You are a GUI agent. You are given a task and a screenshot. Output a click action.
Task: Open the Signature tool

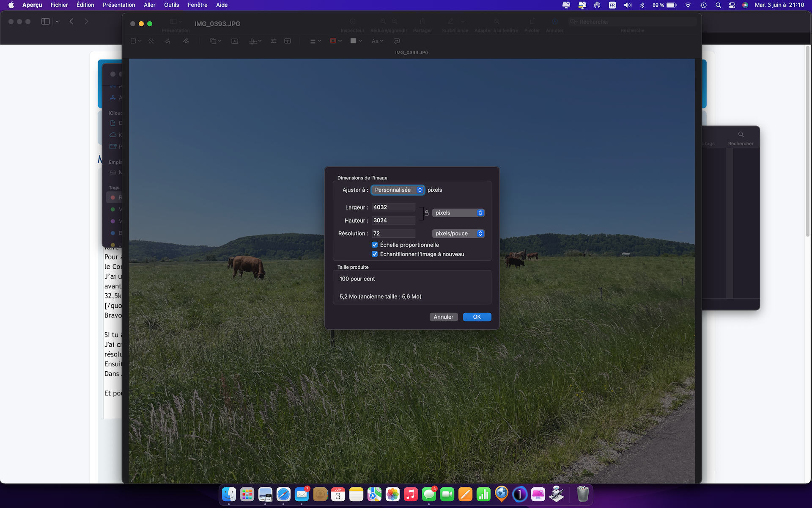pyautogui.click(x=253, y=41)
